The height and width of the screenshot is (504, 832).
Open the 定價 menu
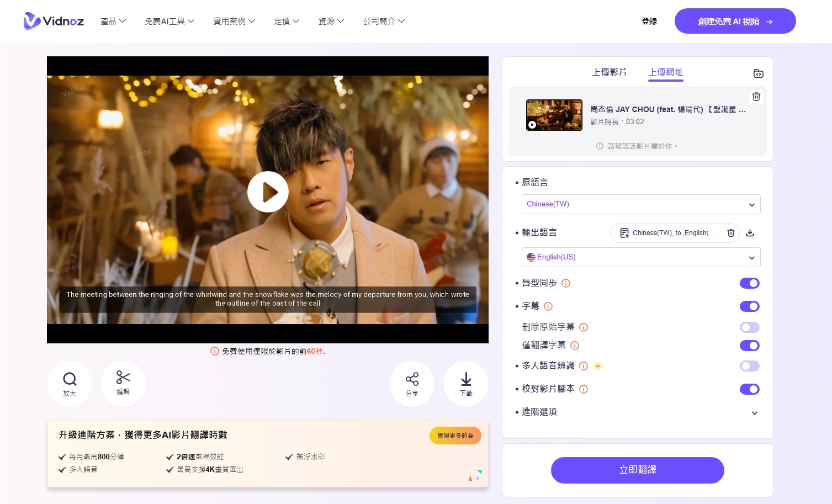(286, 21)
